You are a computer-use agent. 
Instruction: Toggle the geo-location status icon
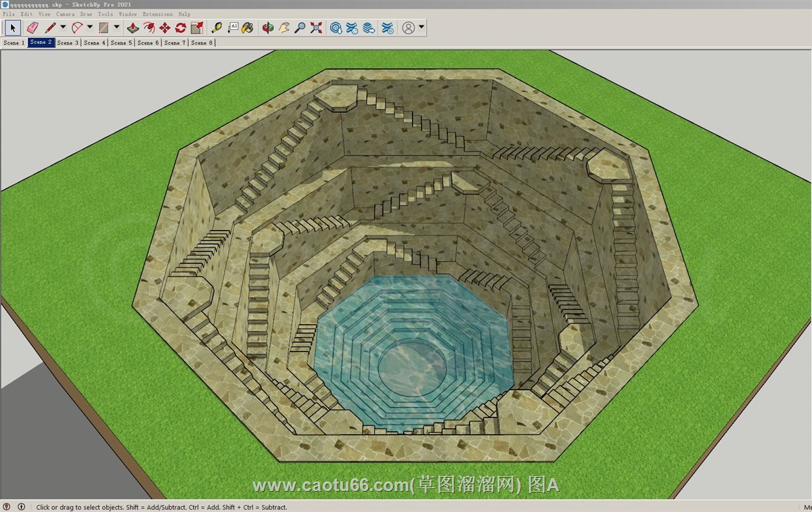(7, 507)
